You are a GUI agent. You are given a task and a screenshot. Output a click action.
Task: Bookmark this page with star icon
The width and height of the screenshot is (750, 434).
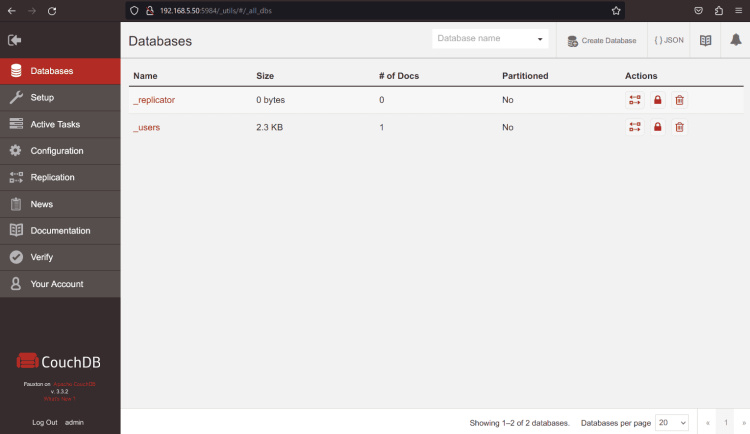pyautogui.click(x=616, y=10)
